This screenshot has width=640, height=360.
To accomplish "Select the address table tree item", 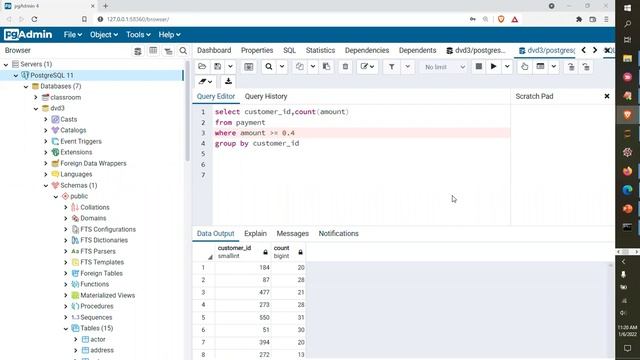I will coord(102,350).
